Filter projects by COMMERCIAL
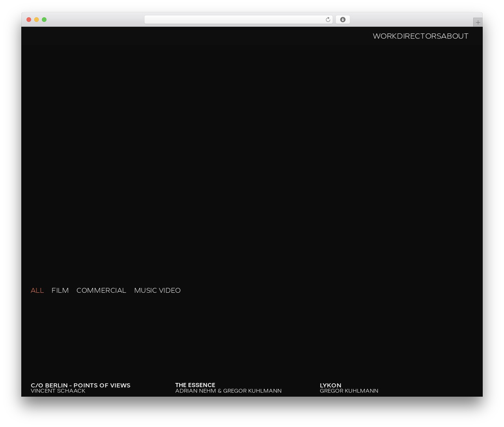The width and height of the screenshot is (504, 427). [101, 290]
